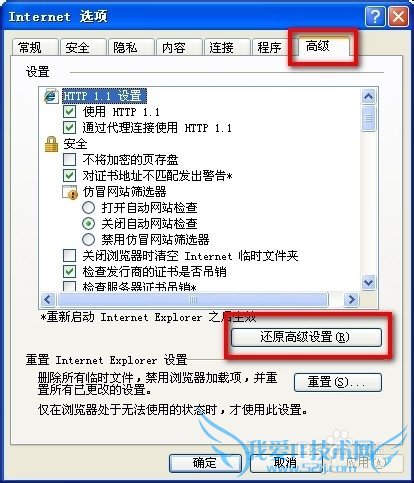414x483 pixels.
Task: Uncheck 使用 HTTP 1.1 checkbox
Action: pyautogui.click(x=69, y=111)
